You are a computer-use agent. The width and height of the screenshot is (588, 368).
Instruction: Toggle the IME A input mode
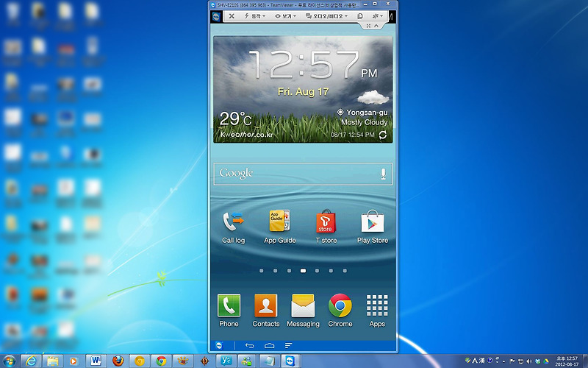(475, 361)
